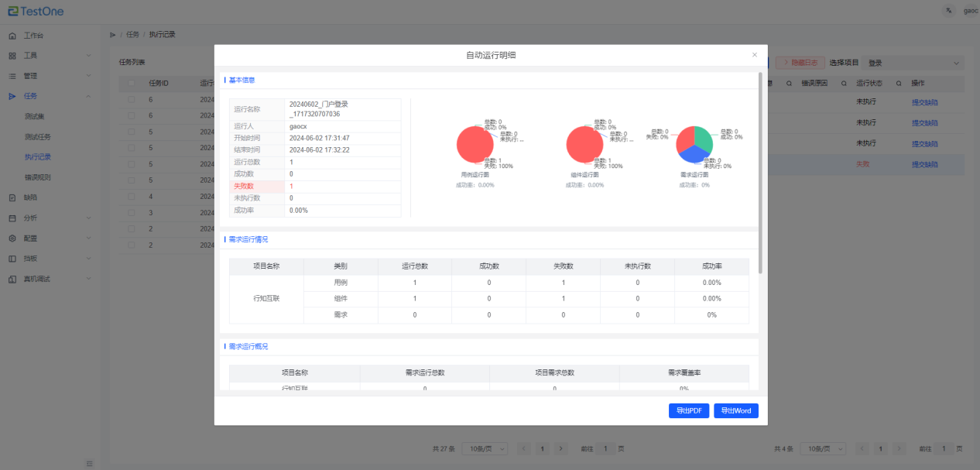Click the 缺陷 icon in the sidebar

pyautogui.click(x=12, y=197)
